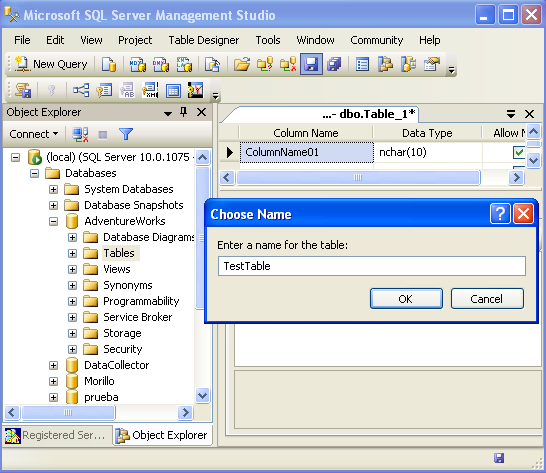Open Manage Spatial Indexes icon
The image size is (546, 473).
point(195,91)
